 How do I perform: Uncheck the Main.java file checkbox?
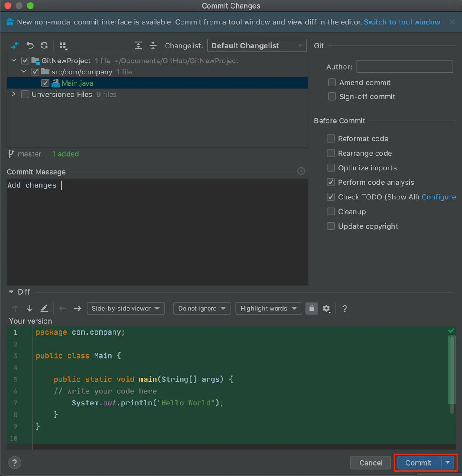tap(45, 83)
